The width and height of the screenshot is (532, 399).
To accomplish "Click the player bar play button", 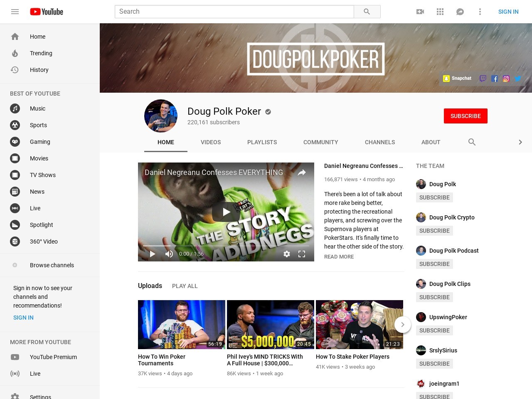I will (153, 254).
